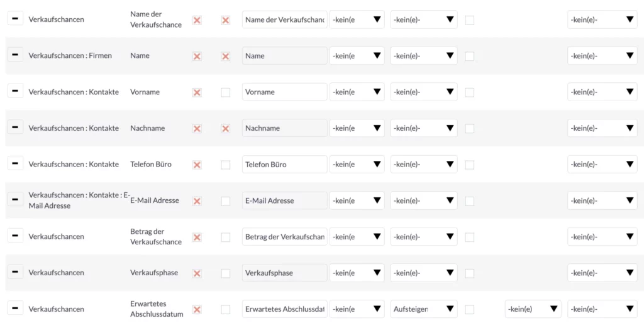Expand first -kein(e dropdown for E-Mail Adresse
The height and width of the screenshot is (328, 644).
click(357, 200)
